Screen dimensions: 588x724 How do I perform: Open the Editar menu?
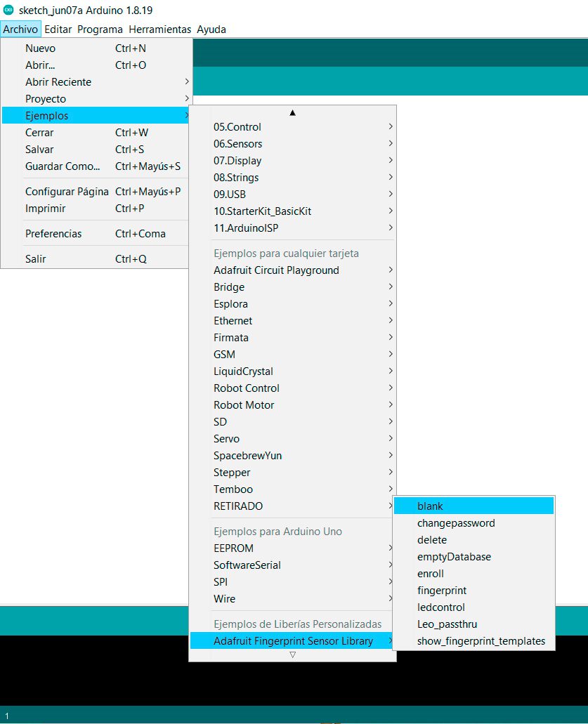(x=58, y=29)
